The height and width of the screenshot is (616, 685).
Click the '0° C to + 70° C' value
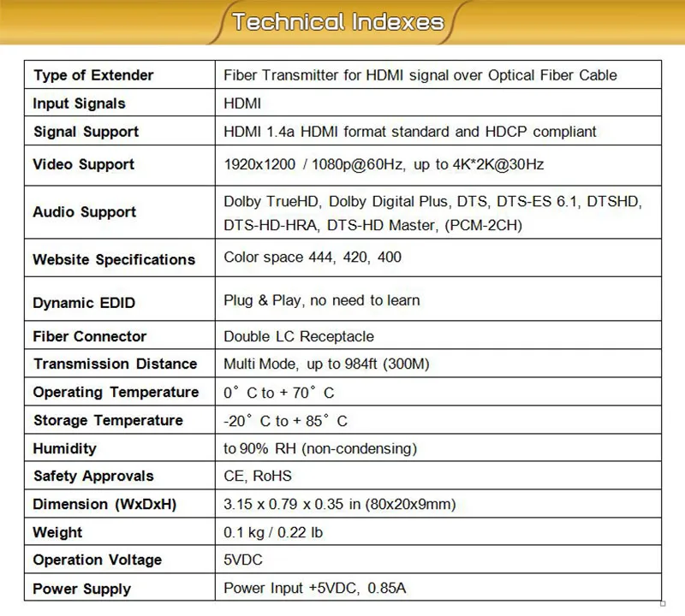click(x=279, y=393)
